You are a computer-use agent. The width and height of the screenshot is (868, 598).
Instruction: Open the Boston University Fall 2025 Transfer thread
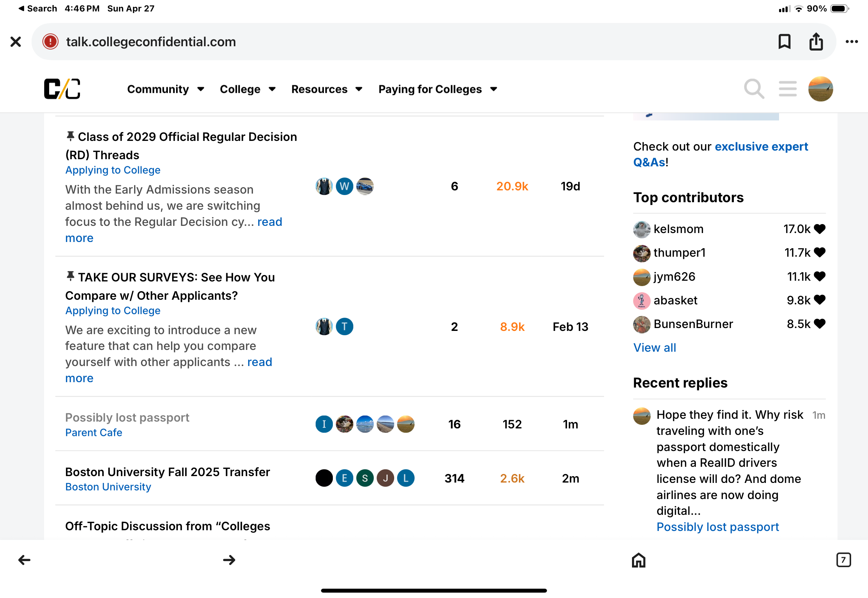pos(168,472)
